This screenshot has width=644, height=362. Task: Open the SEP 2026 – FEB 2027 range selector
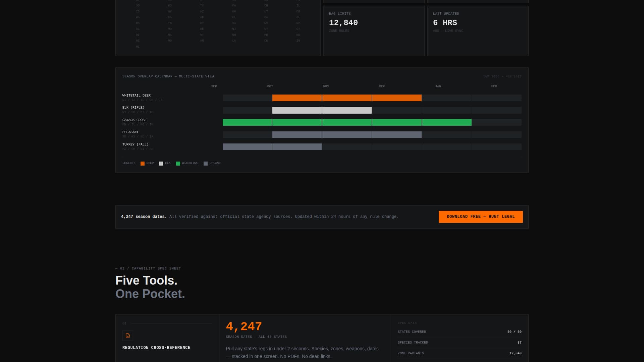click(502, 76)
